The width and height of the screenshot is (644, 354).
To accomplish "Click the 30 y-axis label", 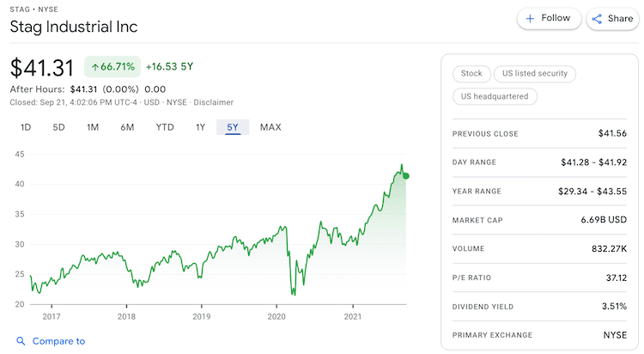I will click(x=20, y=244).
